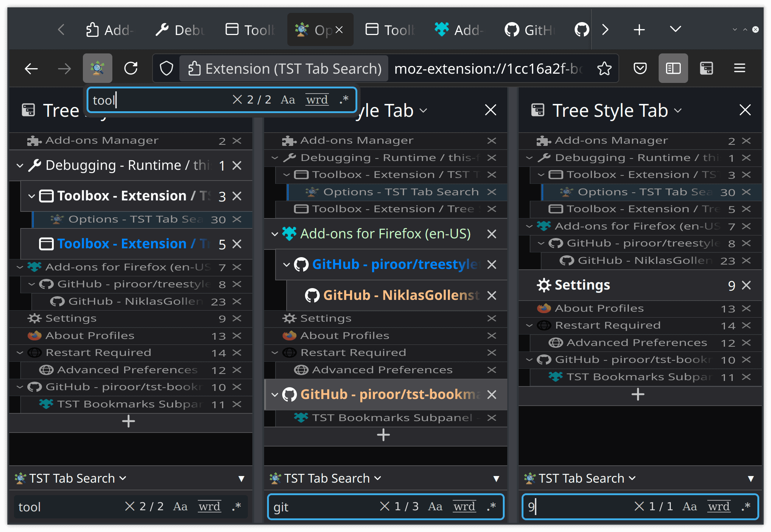Reload the current page

[131, 69]
